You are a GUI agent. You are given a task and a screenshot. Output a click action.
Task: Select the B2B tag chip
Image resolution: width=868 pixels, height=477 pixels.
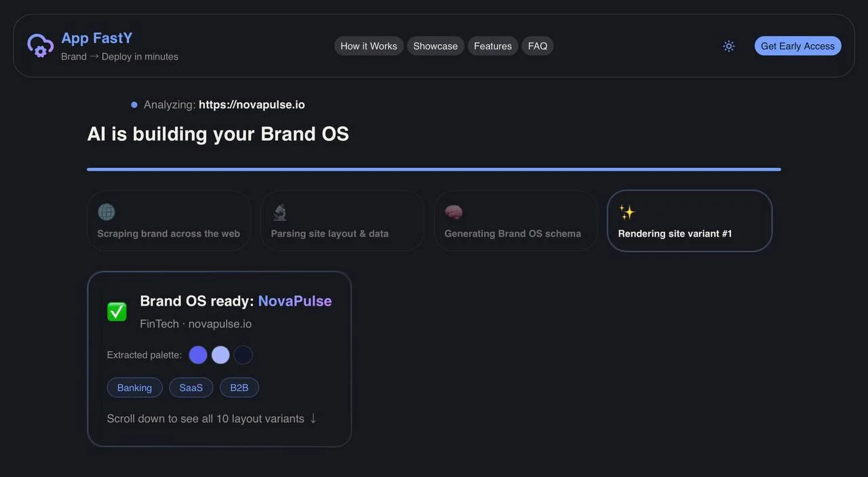click(x=239, y=388)
